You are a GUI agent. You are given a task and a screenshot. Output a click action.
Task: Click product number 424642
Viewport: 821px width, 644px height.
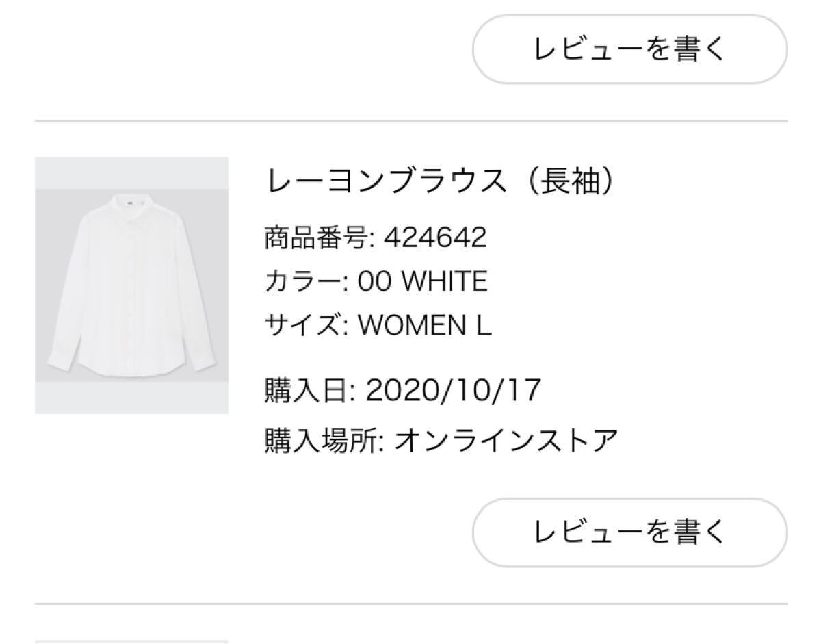pos(435,239)
